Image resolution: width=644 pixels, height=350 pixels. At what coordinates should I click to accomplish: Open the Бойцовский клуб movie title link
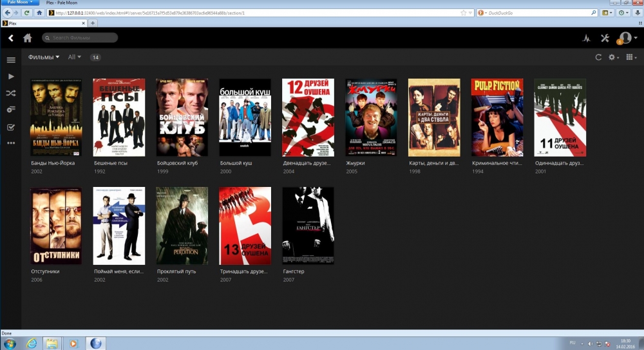[x=177, y=163]
